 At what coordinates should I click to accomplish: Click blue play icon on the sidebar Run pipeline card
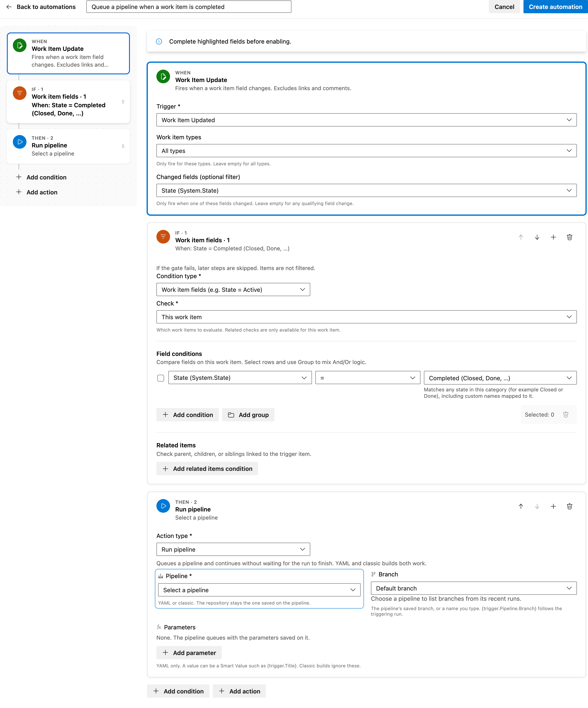tap(20, 142)
